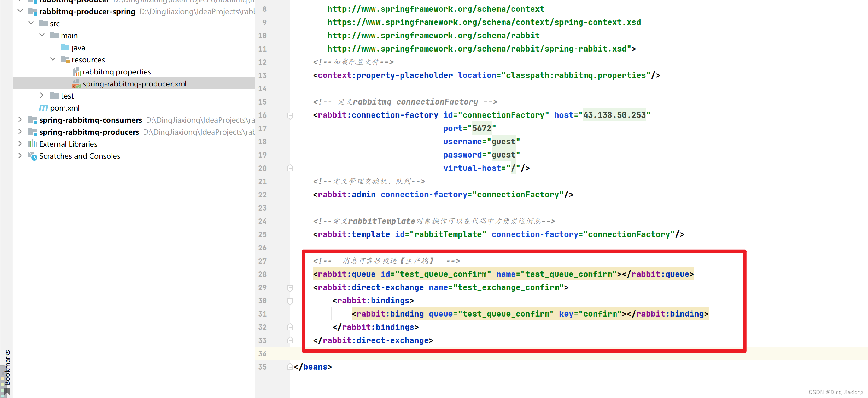Click the rabbitmq-producer-spring module folder icon
Screen dimensions: 868x398
coord(33,11)
